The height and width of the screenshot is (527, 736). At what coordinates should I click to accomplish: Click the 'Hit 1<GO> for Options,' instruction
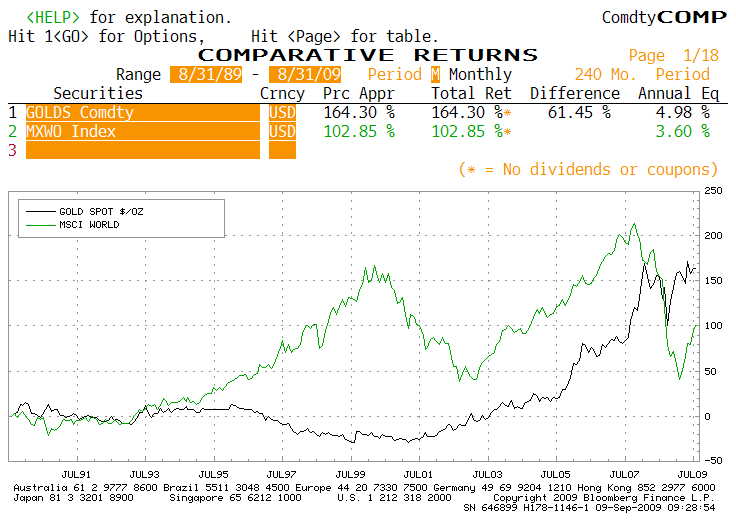(107, 37)
